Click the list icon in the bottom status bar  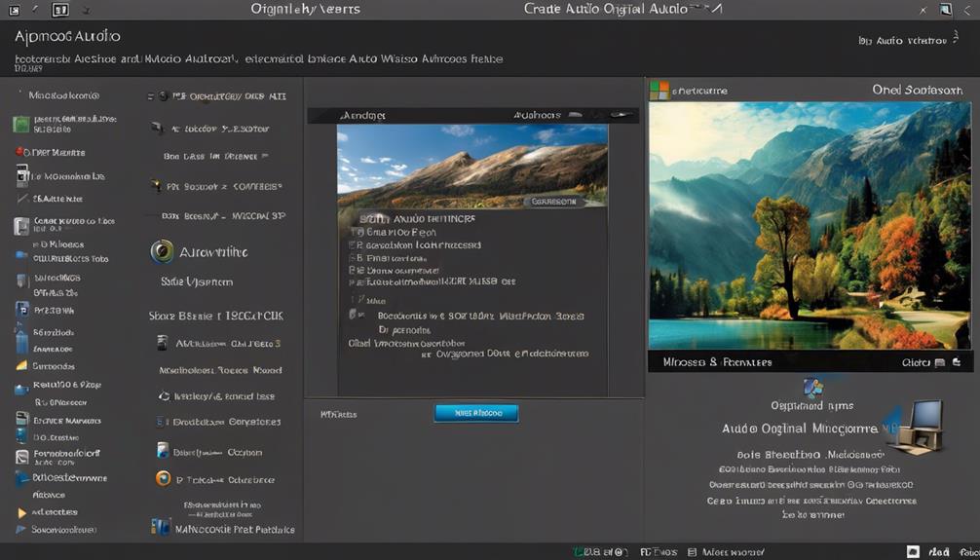[x=692, y=552]
